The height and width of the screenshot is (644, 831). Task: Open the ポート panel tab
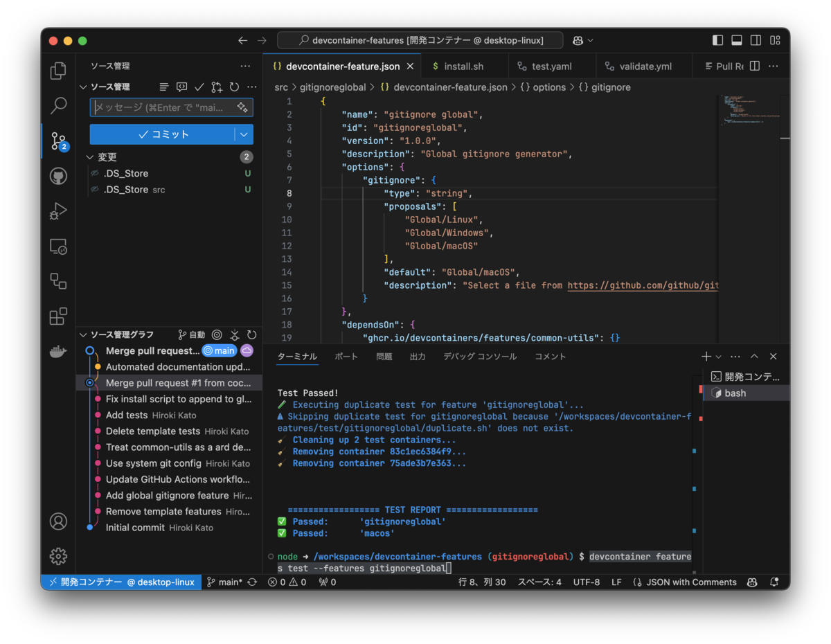point(346,357)
